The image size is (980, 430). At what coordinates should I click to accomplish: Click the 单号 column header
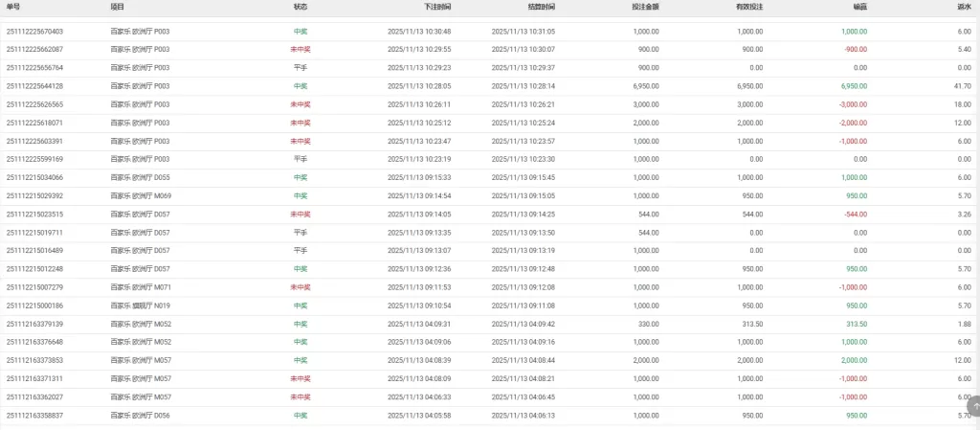click(12, 7)
